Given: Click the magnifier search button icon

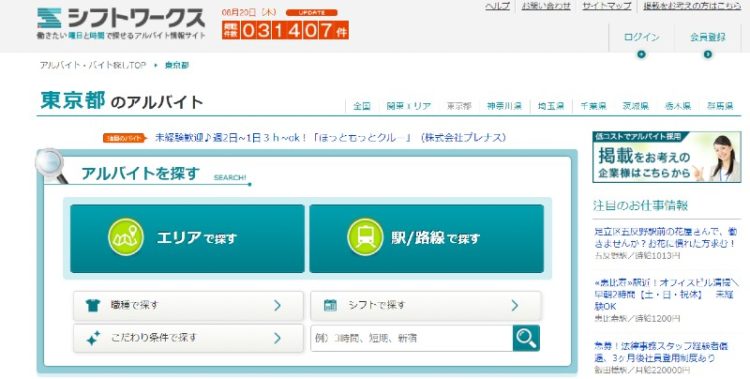Looking at the screenshot, I should [x=526, y=338].
